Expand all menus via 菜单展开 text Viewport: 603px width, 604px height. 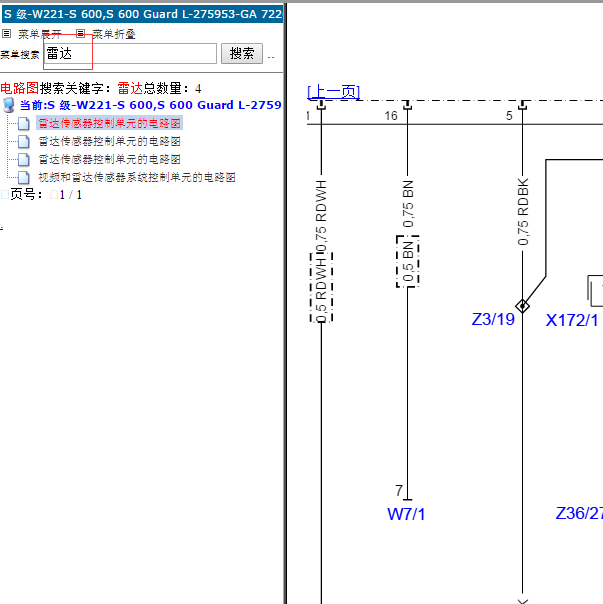click(x=40, y=34)
